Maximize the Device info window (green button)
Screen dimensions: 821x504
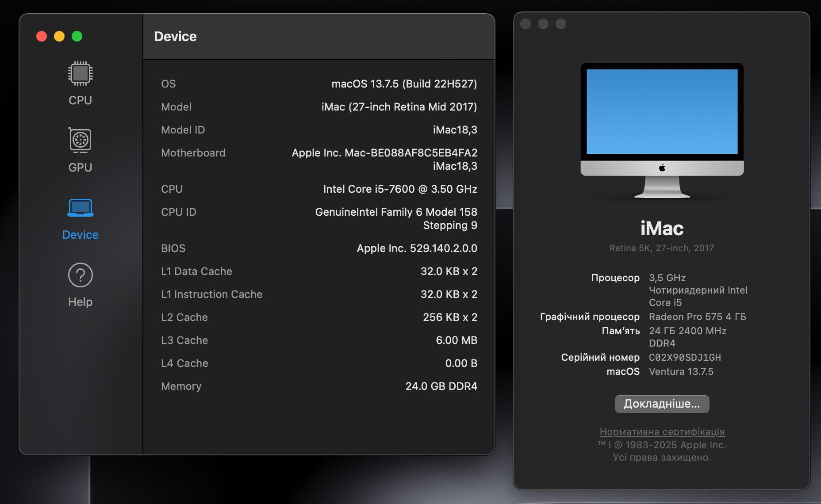[77, 36]
